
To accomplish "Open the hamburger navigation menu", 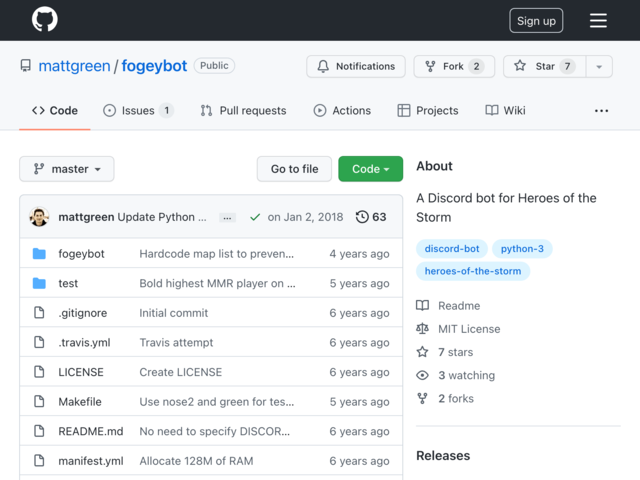I will pyautogui.click(x=598, y=20).
